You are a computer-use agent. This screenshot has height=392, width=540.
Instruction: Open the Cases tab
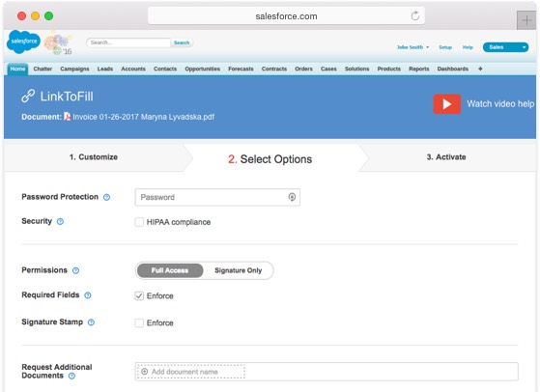328,69
